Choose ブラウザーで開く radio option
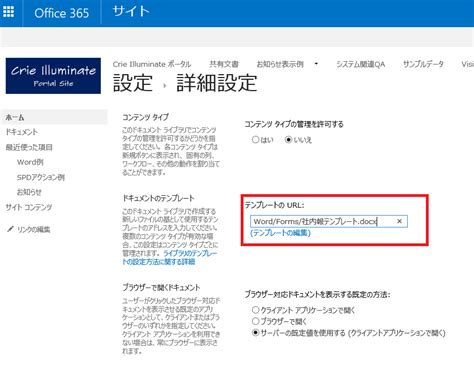This screenshot has height=369, width=474. pos(256,321)
